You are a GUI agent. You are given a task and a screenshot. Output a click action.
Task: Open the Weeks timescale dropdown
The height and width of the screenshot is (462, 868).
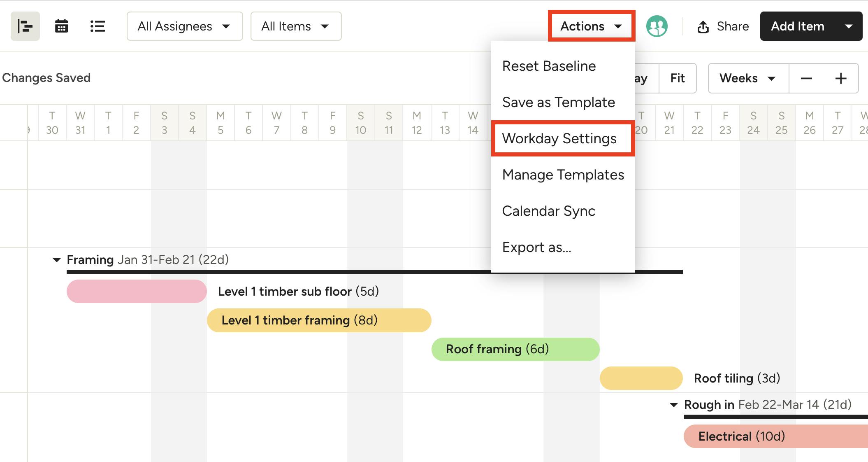[x=747, y=78]
